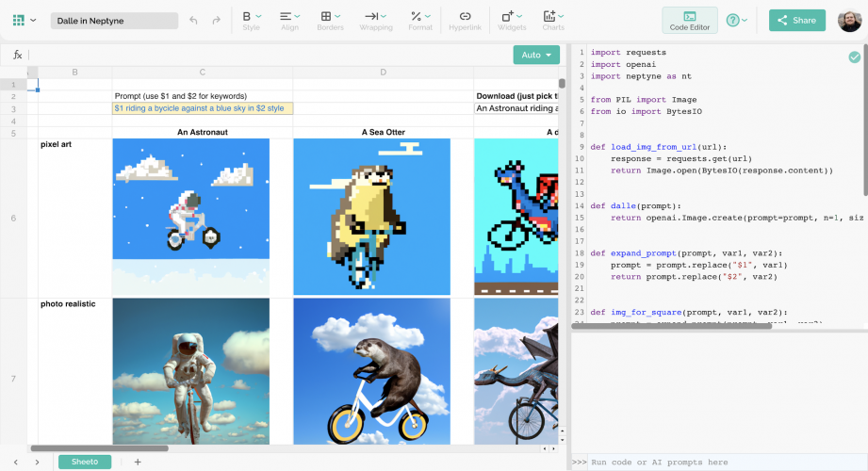Add a new sheet with plus icon
The image size is (868, 471).
(138, 462)
